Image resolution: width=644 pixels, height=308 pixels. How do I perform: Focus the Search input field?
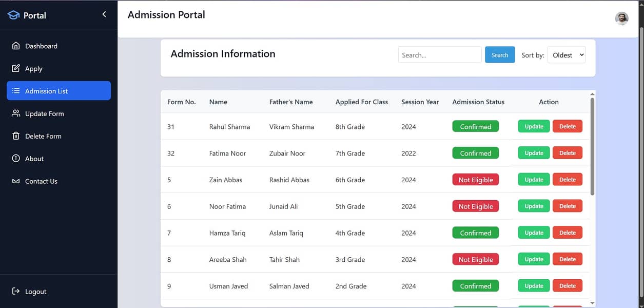tap(439, 55)
